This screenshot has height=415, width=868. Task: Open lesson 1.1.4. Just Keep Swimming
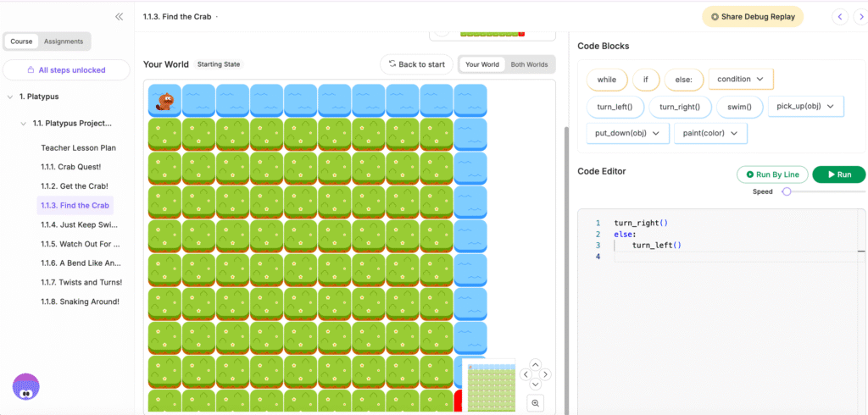coord(81,224)
